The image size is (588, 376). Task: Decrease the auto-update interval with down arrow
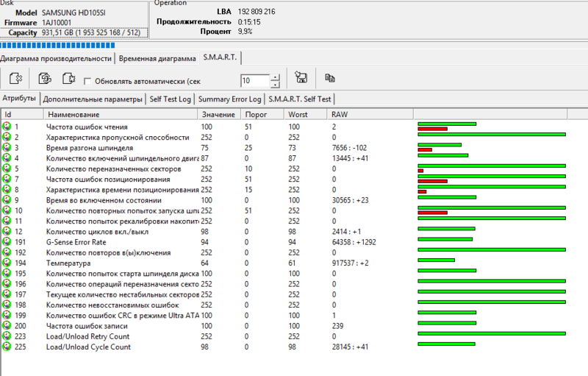click(276, 84)
